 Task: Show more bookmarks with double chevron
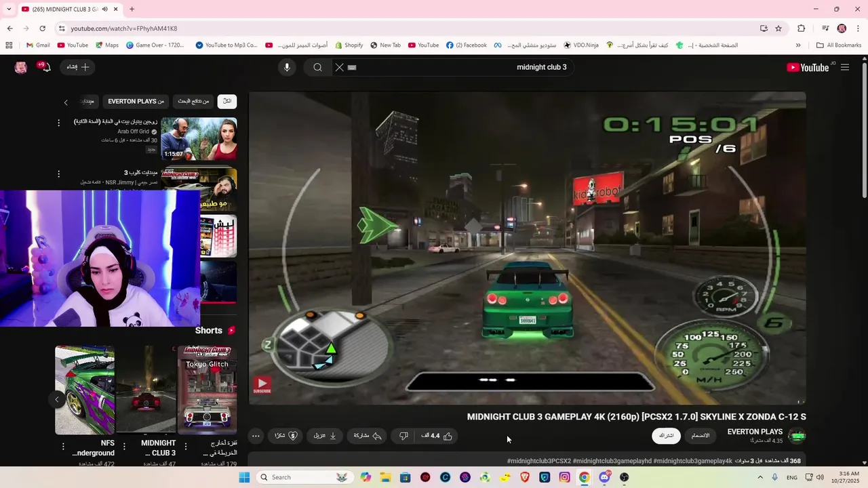(x=798, y=45)
